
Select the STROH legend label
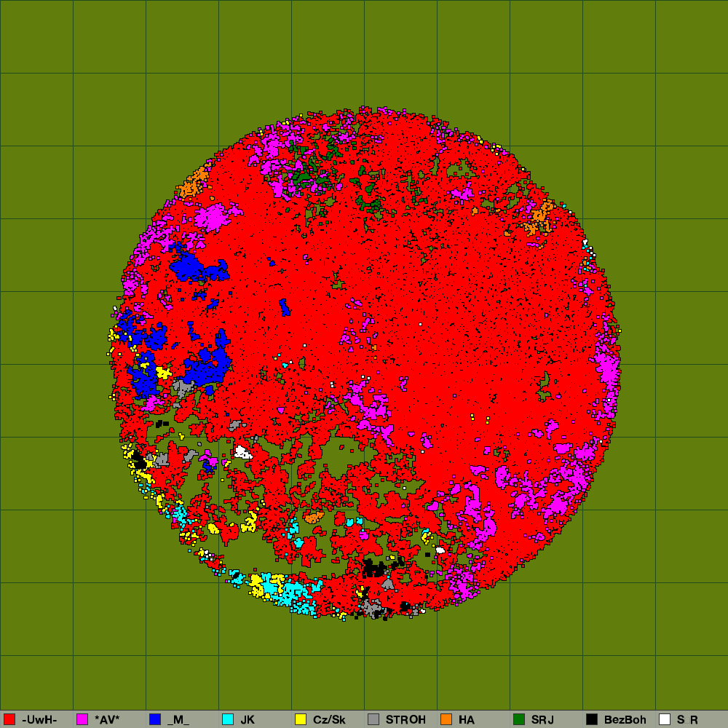tap(405, 720)
